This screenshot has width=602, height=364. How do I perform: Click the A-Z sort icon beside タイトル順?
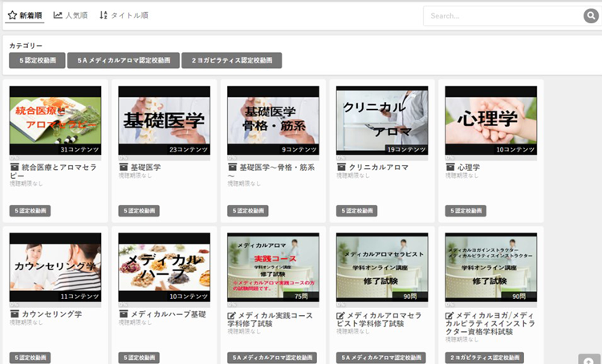click(x=104, y=15)
